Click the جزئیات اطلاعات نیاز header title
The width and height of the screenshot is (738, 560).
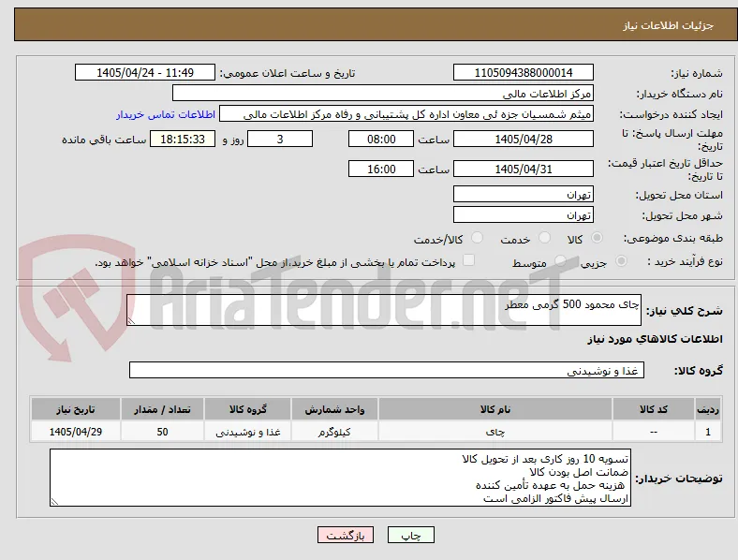tap(668, 25)
